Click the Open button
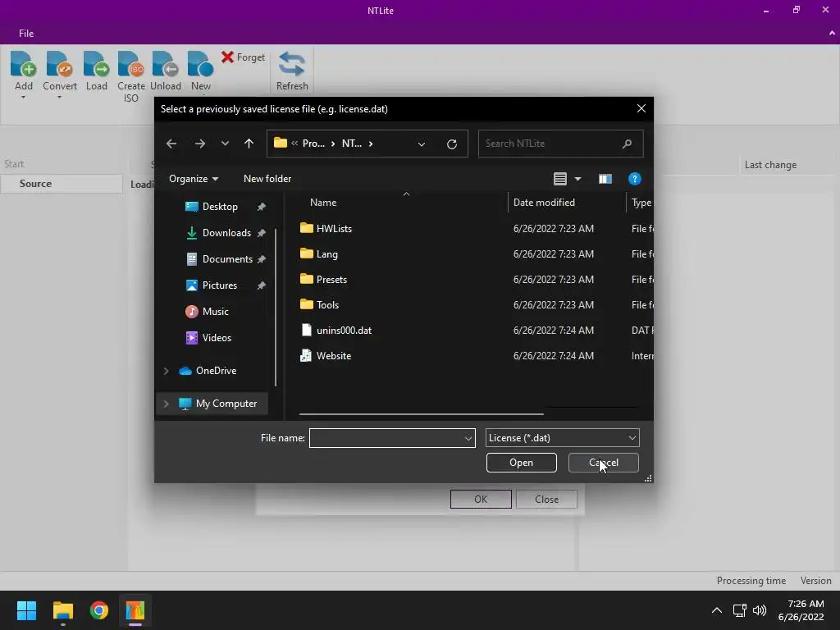Viewport: 840px width, 630px height. coord(521,463)
